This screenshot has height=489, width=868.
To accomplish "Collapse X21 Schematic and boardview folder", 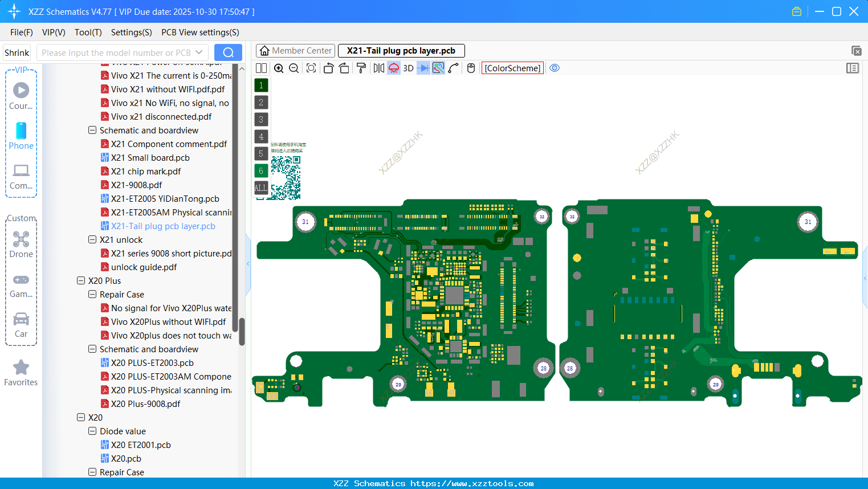I will (92, 130).
